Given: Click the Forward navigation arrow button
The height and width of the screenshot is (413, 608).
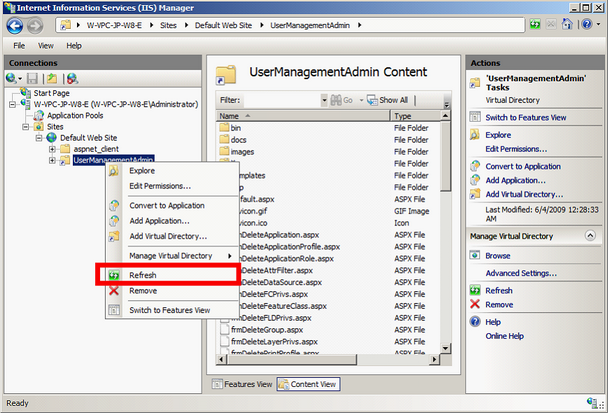Looking at the screenshot, I should click(35, 26).
